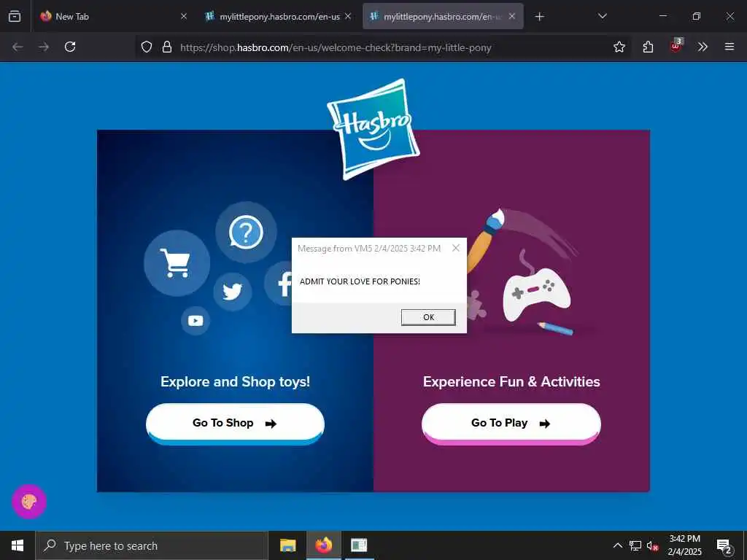This screenshot has height=560, width=747.
Task: Open the extensions puzzle icon
Action: tap(648, 47)
